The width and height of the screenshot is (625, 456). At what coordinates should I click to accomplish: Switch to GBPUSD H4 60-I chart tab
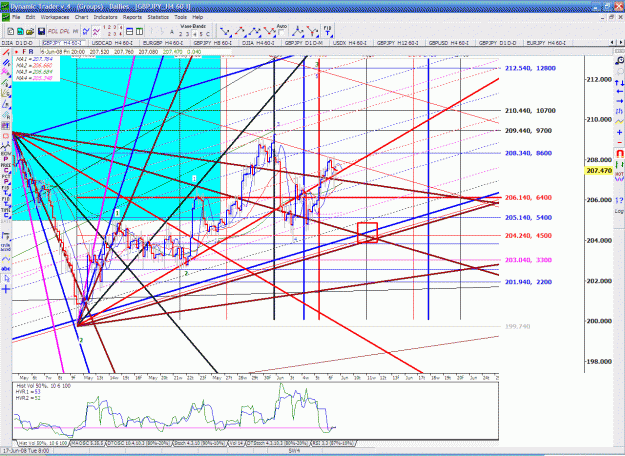pyautogui.click(x=448, y=43)
